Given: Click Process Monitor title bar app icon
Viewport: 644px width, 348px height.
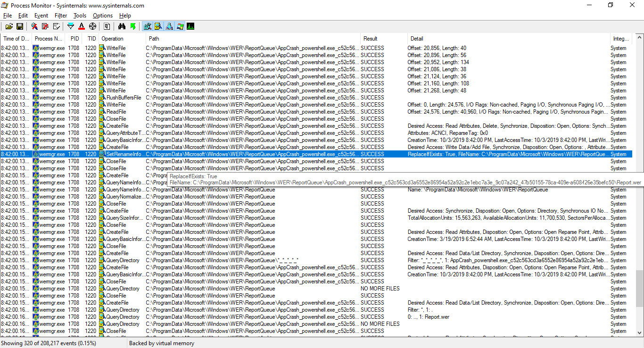Looking at the screenshot, I should (x=5, y=5).
